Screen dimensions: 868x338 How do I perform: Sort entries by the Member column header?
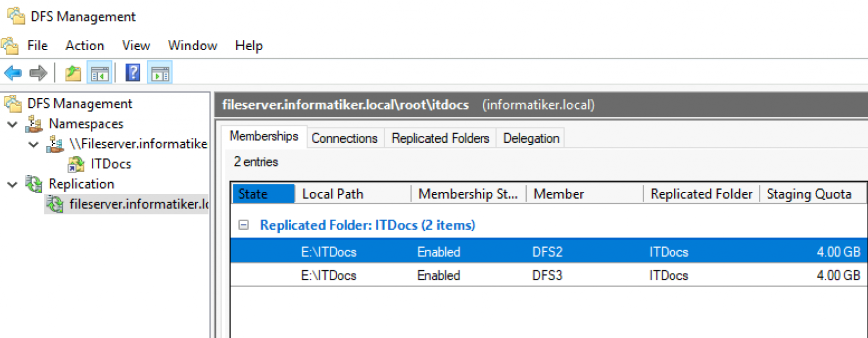[558, 194]
